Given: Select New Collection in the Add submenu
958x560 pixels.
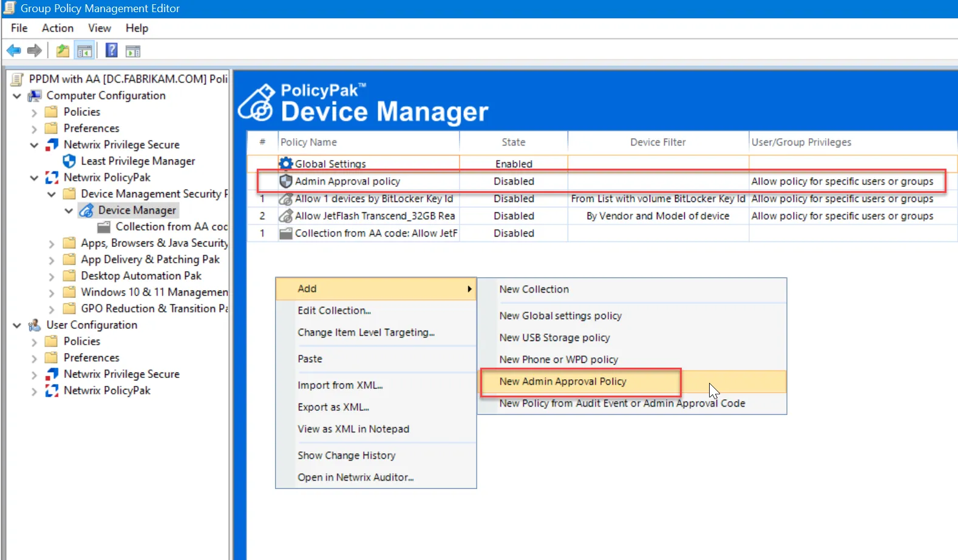Looking at the screenshot, I should [x=632, y=289].
